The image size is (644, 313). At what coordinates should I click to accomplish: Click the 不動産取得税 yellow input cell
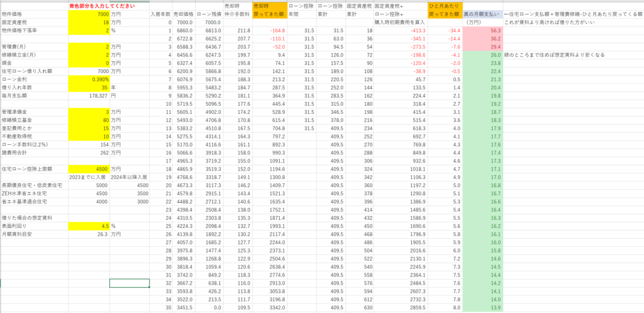[90, 137]
